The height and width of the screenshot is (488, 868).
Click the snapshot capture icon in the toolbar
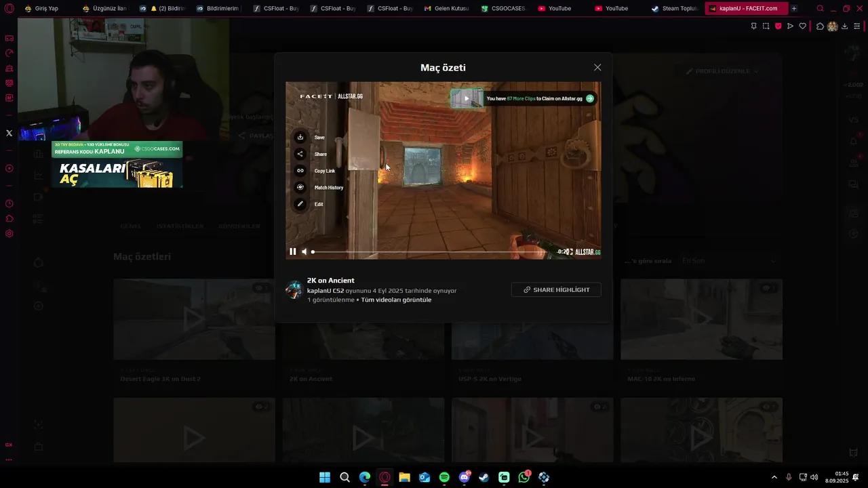(x=766, y=26)
